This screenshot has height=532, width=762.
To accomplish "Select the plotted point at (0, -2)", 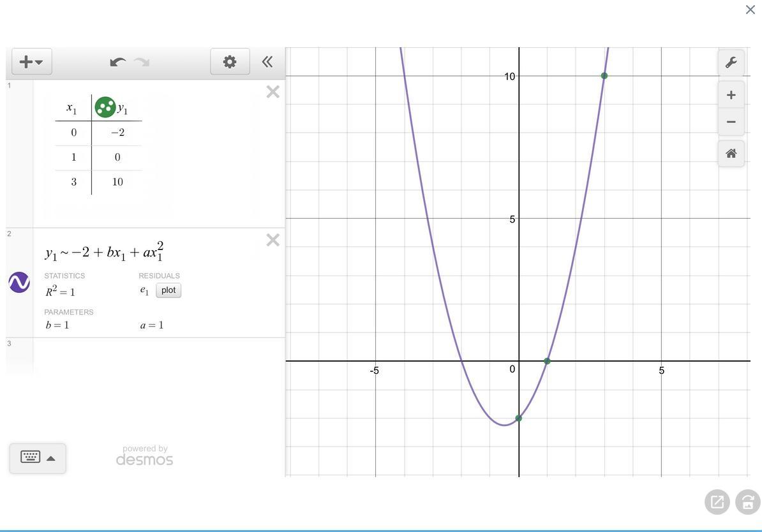I will point(518,418).
